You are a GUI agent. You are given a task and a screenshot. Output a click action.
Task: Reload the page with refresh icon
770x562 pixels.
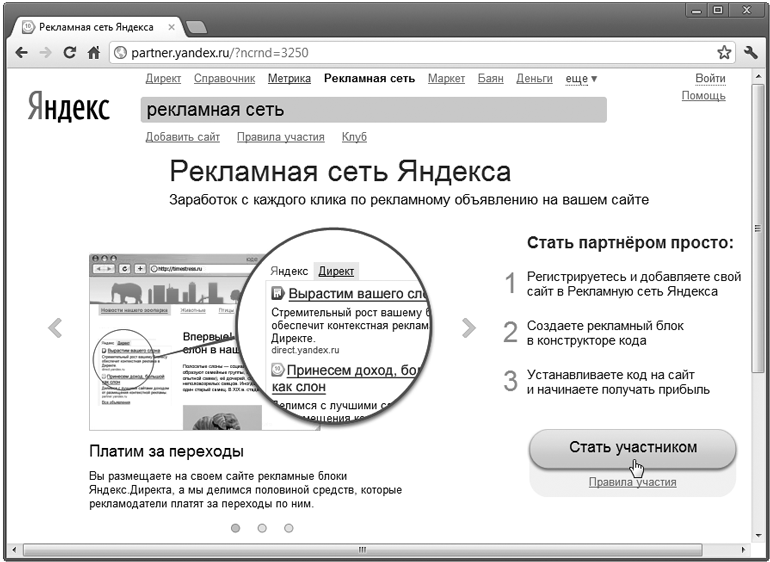tap(70, 52)
